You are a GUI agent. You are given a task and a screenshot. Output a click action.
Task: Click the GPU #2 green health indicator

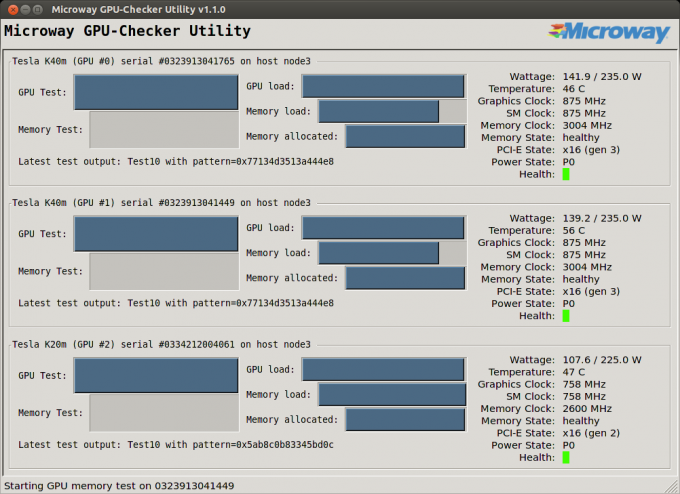click(x=566, y=458)
